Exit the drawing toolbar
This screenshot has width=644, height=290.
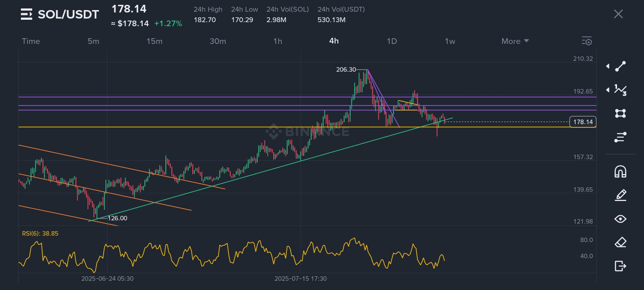(x=621, y=266)
